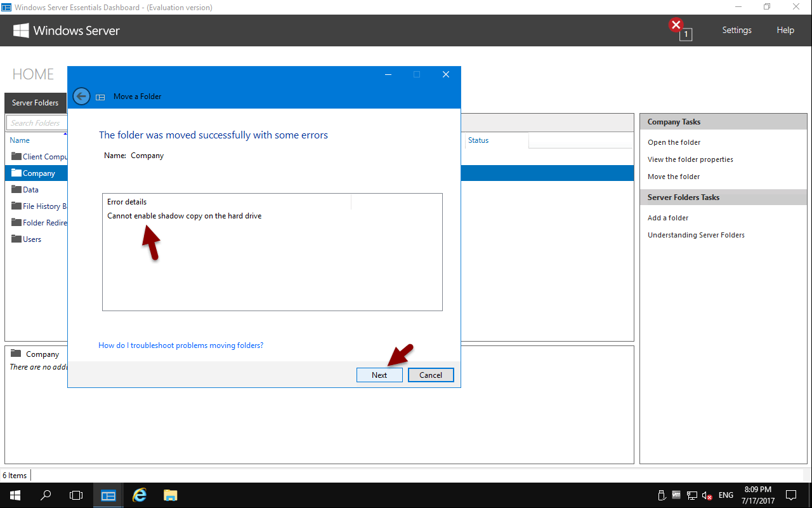Screen dimensions: 812x508
Task: Click the Users folder icon
Action: pos(16,239)
